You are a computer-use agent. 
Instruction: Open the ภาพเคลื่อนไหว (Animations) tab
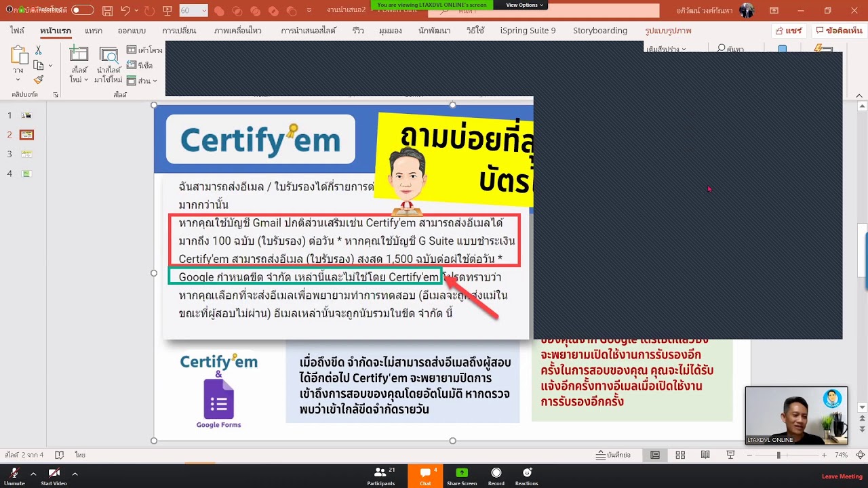pyautogui.click(x=237, y=30)
